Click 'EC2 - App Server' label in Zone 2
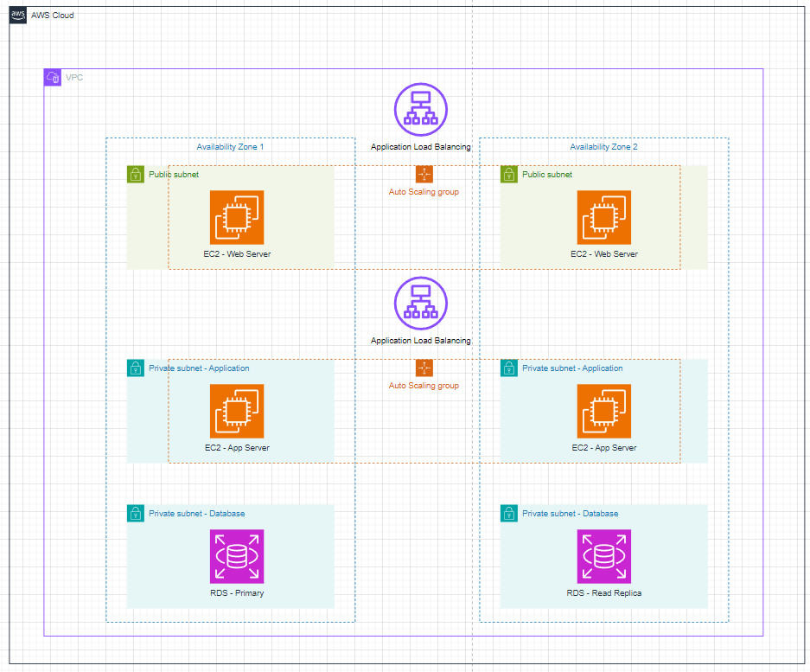The height and width of the screenshot is (672, 810). tap(604, 448)
